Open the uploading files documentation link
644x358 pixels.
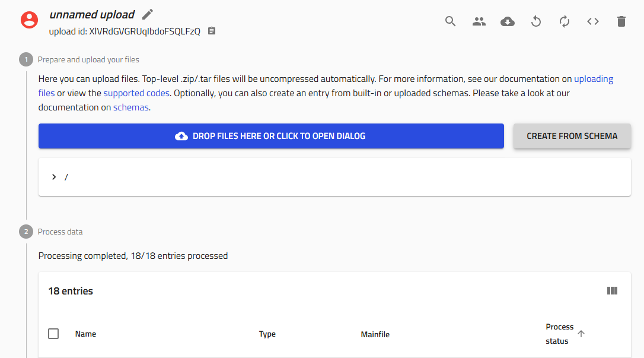point(594,78)
